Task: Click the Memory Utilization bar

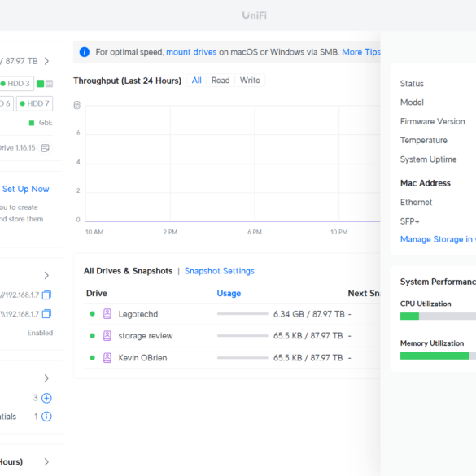Action: [x=438, y=356]
